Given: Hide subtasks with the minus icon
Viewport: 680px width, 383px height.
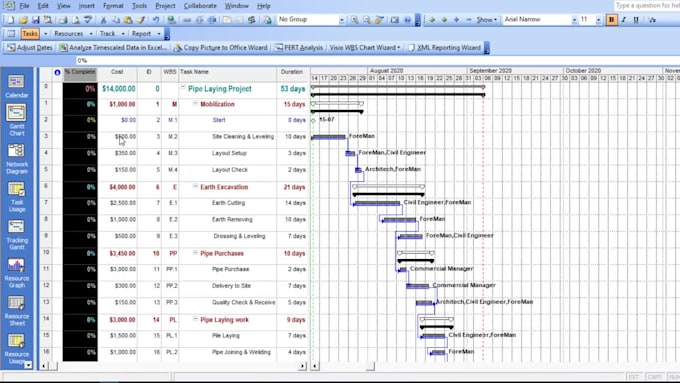Looking at the screenshot, I should coord(468,20).
